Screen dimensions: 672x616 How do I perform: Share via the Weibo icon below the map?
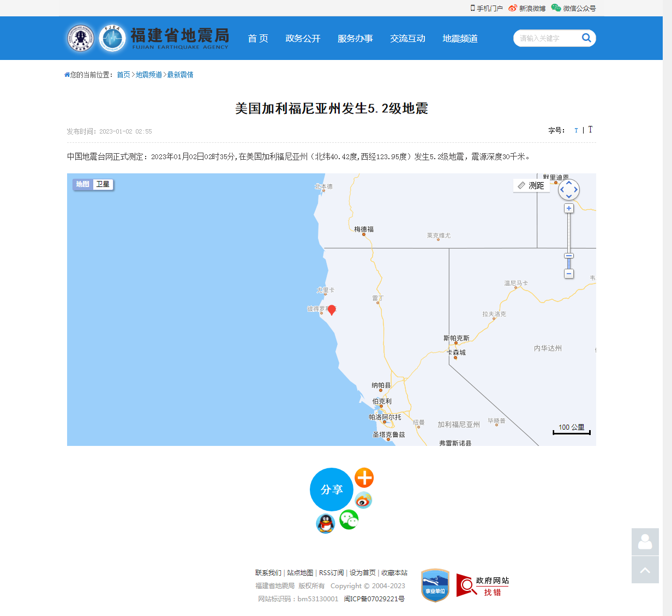pos(363,499)
